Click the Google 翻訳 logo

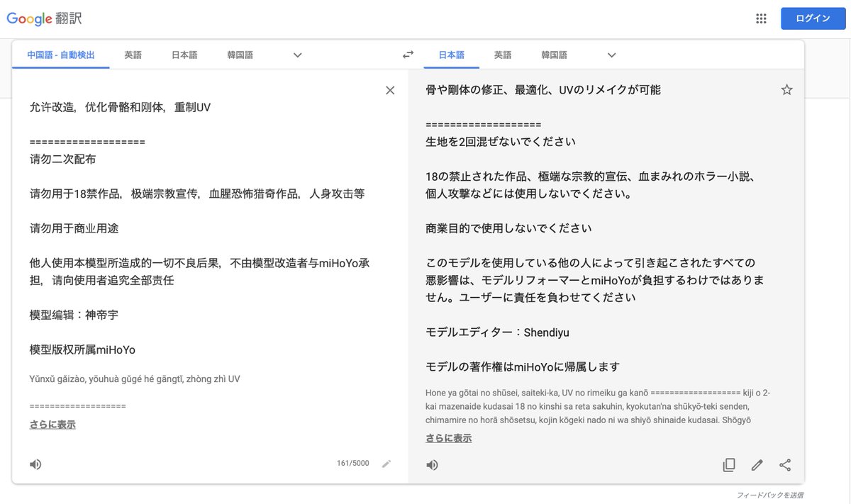[44, 18]
